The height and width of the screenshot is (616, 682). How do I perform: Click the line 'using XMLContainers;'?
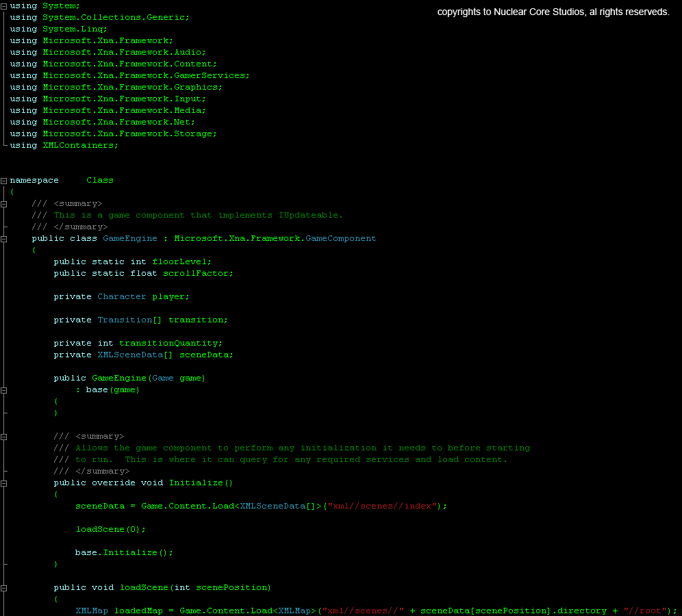pos(64,146)
